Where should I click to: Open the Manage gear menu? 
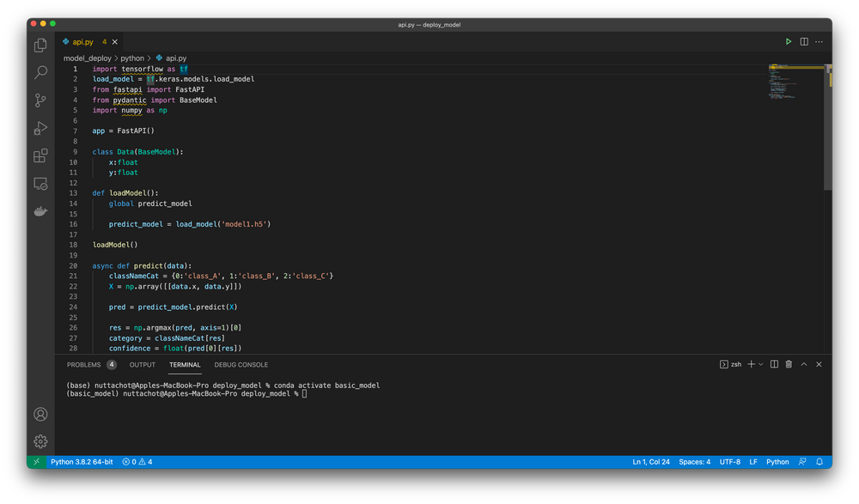click(40, 441)
